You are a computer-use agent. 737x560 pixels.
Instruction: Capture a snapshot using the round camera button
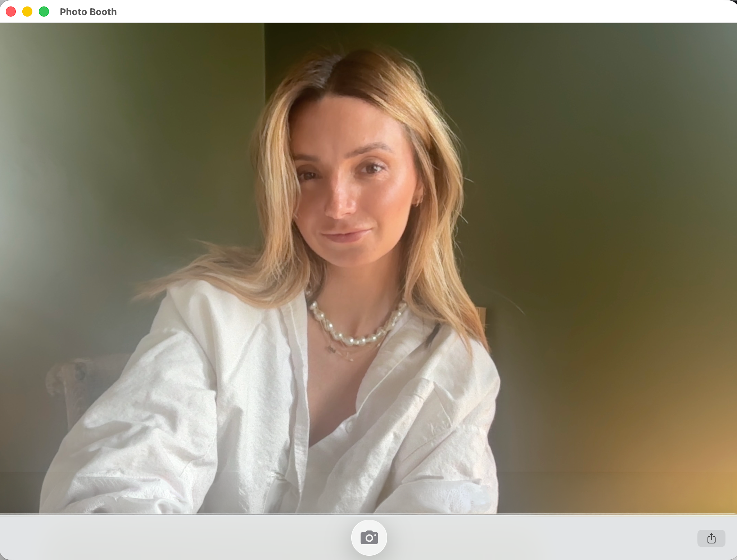(369, 538)
